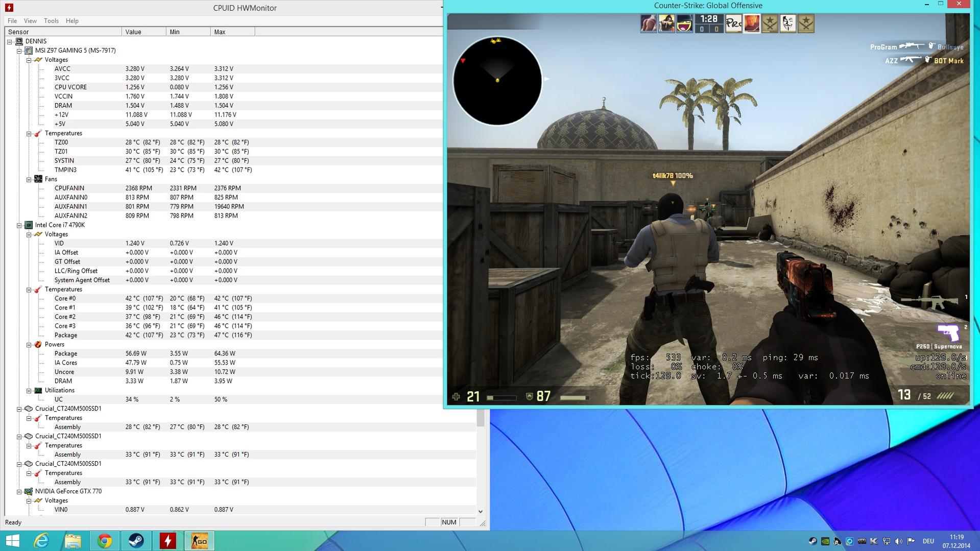Click the Utilizations icon

(38, 391)
